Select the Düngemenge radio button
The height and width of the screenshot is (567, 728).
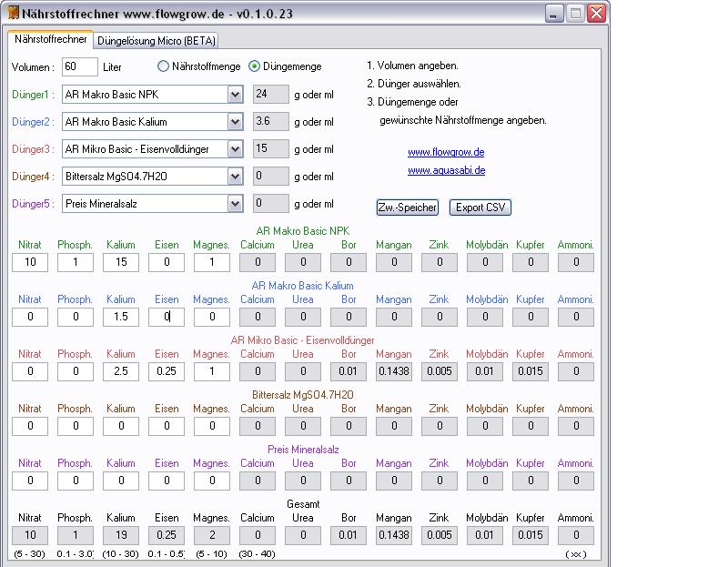255,66
